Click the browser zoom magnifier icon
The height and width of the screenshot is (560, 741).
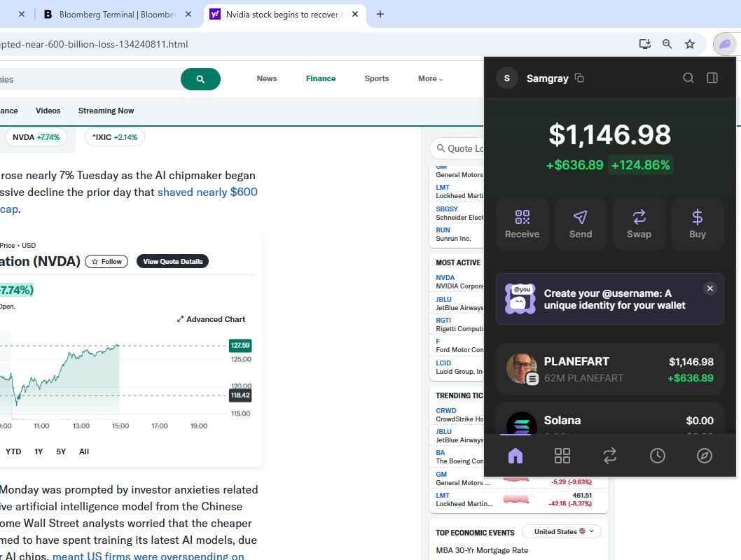[x=667, y=44]
